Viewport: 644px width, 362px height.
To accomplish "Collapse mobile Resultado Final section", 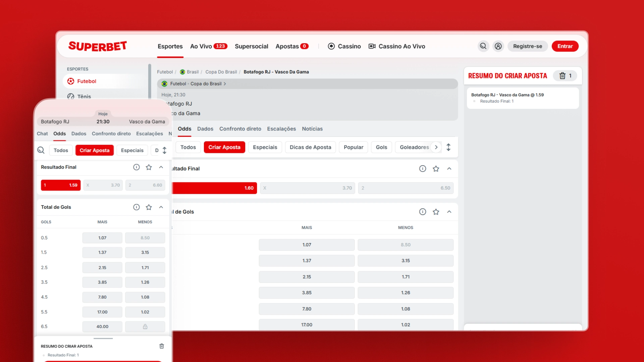I will 161,167.
